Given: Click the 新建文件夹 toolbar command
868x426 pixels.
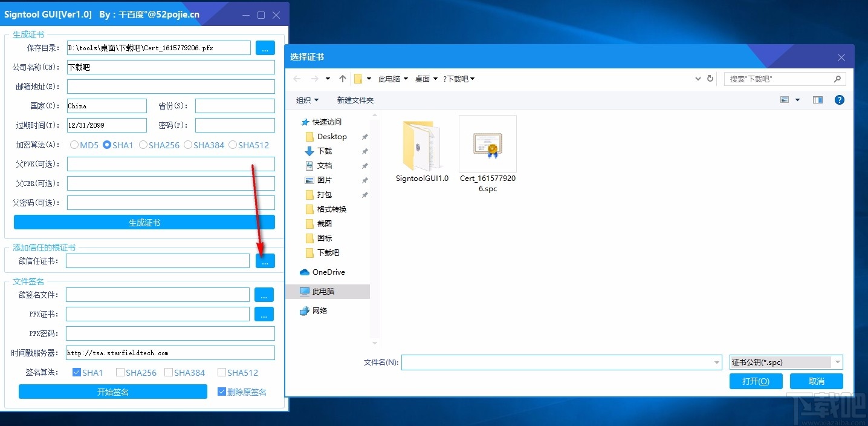Looking at the screenshot, I should pos(355,100).
